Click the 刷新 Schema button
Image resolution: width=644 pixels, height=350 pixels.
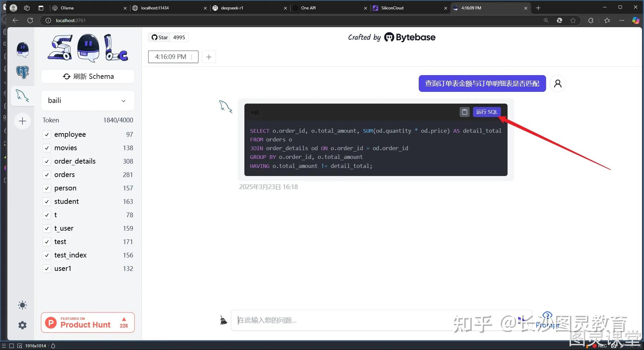point(87,76)
